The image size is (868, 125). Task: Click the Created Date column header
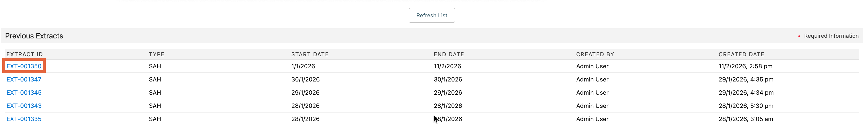coord(741,54)
